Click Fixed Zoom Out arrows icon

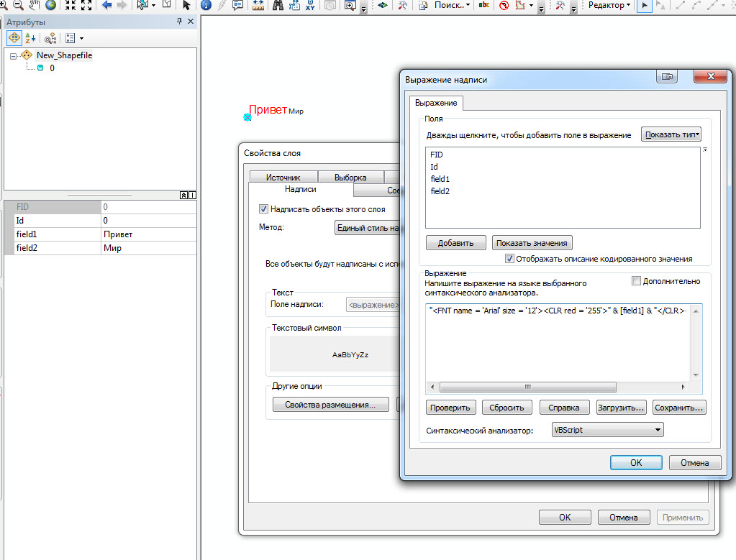tap(86, 5)
